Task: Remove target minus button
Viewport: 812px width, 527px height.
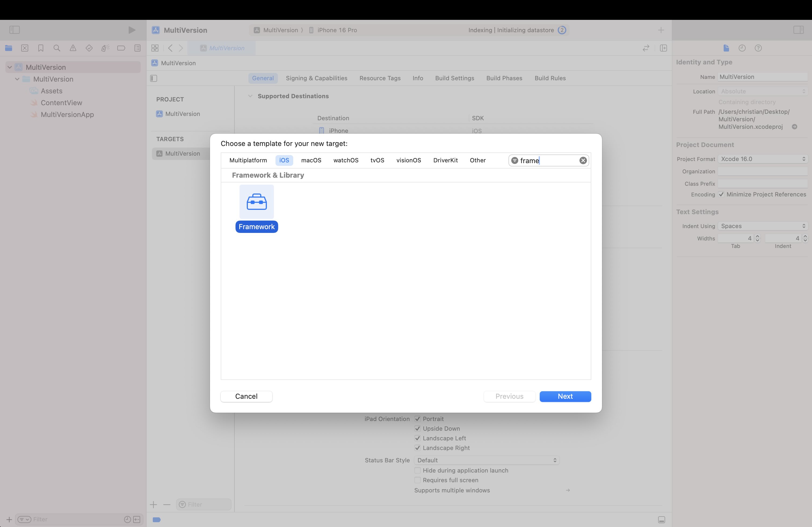Action: pyautogui.click(x=166, y=504)
